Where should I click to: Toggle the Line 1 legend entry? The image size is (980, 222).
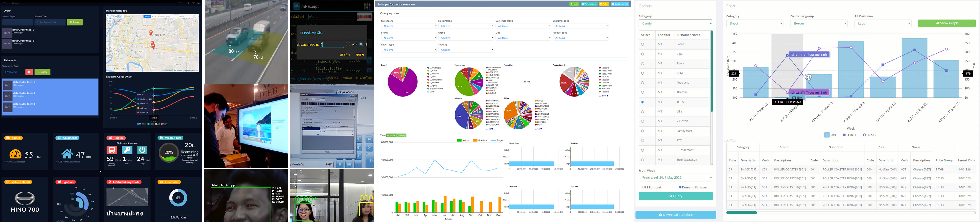point(849,135)
